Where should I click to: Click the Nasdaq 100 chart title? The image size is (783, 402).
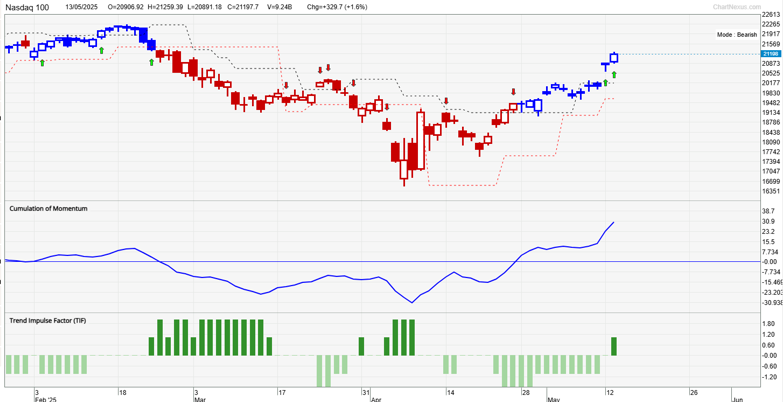point(27,7)
